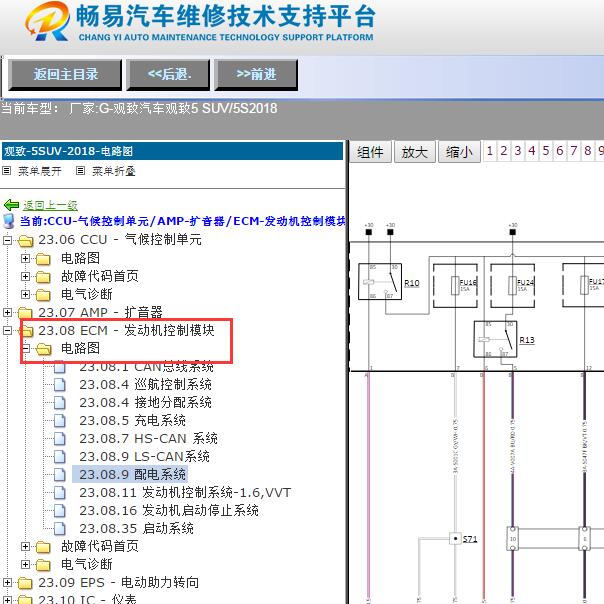
Task: Click the 返回主目录 button
Action: click(x=65, y=74)
